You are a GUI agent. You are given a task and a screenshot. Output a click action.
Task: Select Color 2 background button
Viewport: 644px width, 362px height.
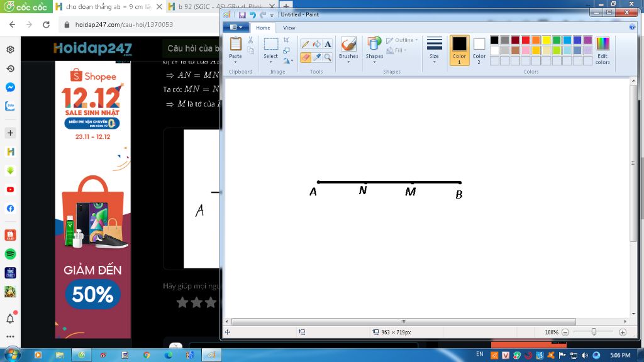[479, 50]
